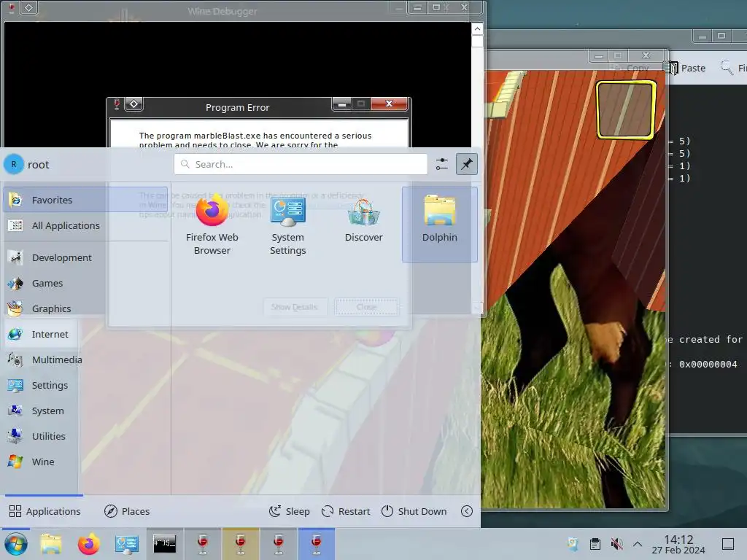Close the Program Error dialog
747x560 pixels.
(390, 104)
